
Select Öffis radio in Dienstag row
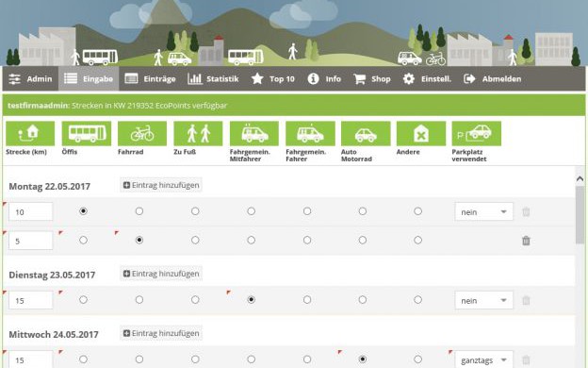83,300
